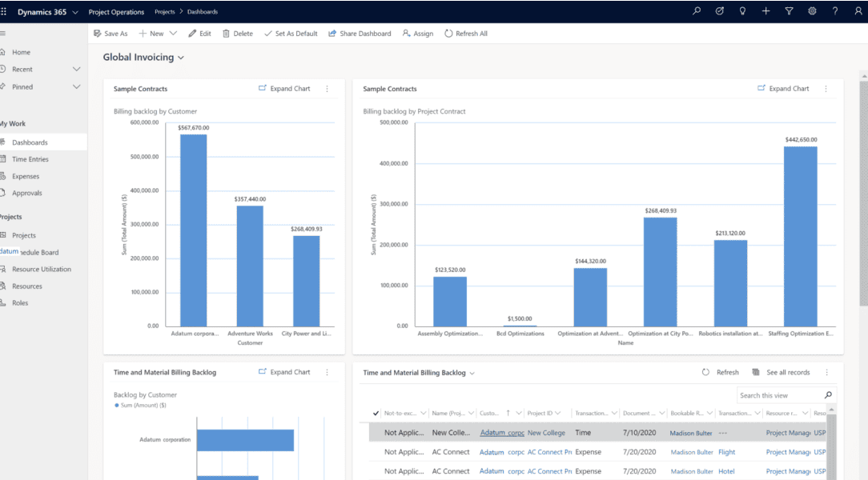
Task: Click Save As in the command bar
Action: 111,34
